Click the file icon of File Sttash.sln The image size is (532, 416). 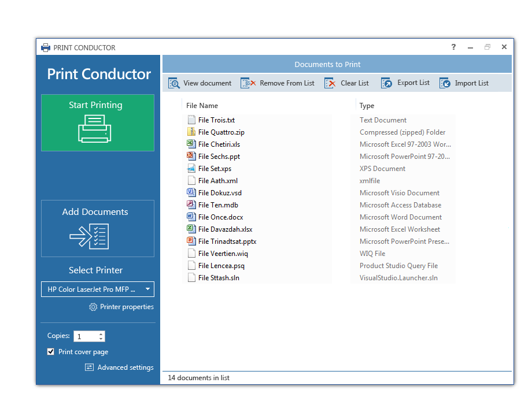point(191,278)
